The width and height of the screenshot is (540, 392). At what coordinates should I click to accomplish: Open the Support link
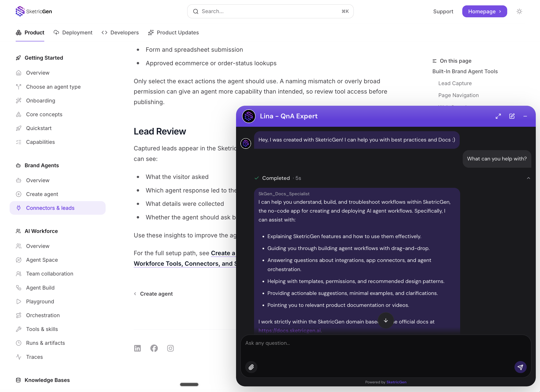[443, 11]
